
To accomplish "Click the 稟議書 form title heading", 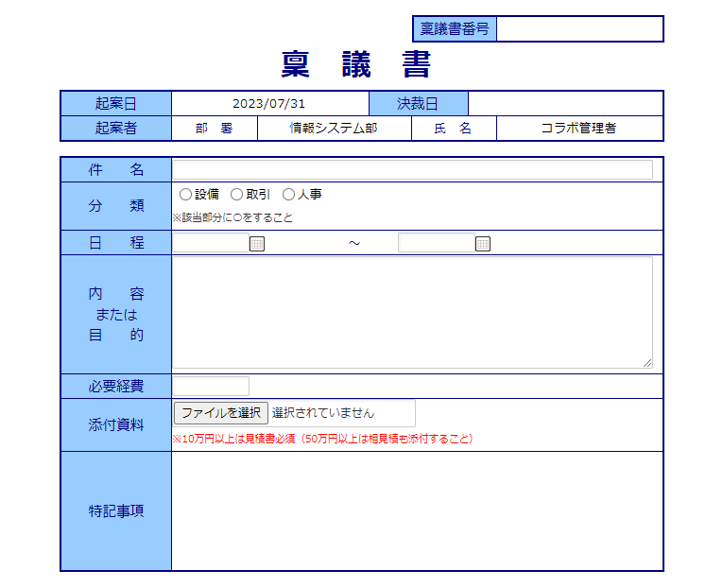I will 357,64.
